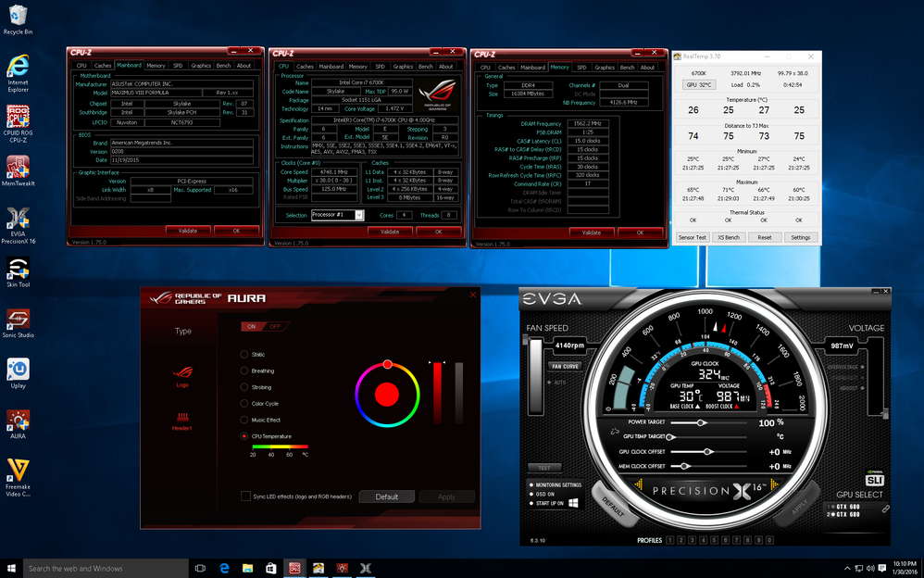This screenshot has height=578, width=924.
Task: Adjust the Power Target slider handle
Action: (x=701, y=422)
